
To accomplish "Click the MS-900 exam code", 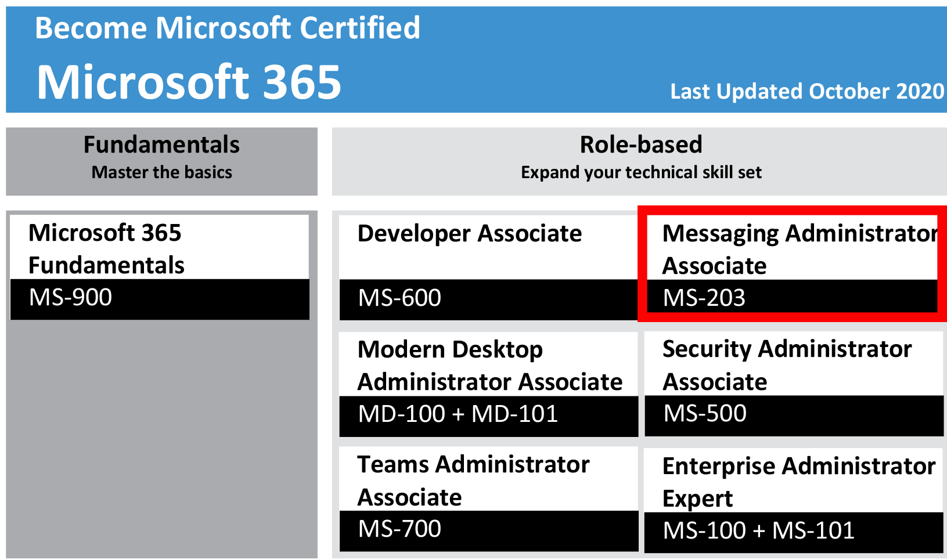I will pyautogui.click(x=70, y=297).
